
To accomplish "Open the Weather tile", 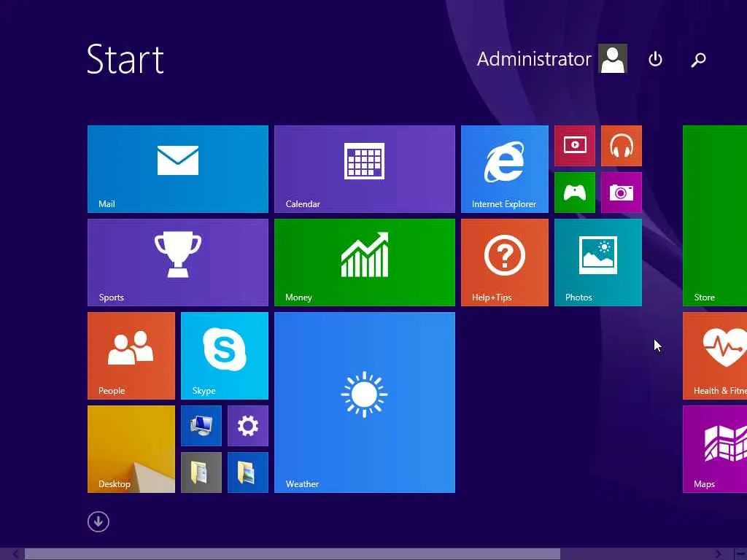I will pos(365,402).
